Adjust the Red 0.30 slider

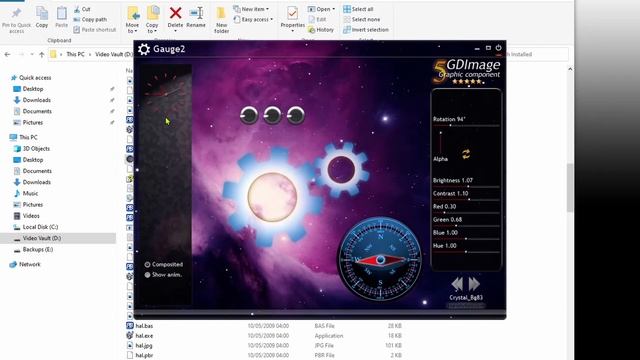(x=466, y=213)
